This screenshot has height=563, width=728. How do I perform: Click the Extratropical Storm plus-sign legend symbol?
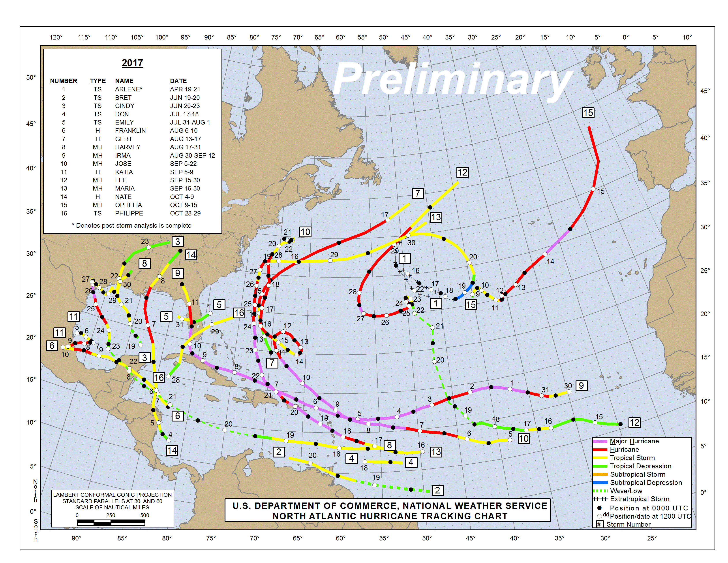[600, 499]
